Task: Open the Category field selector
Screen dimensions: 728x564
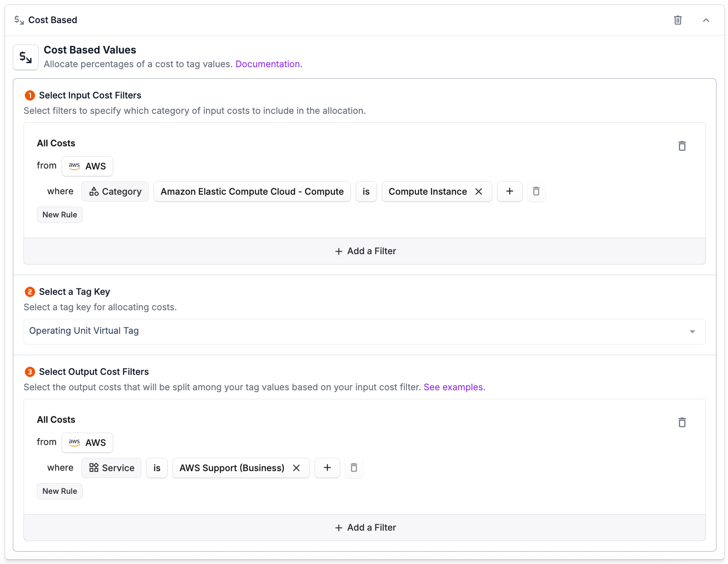Action: click(115, 192)
